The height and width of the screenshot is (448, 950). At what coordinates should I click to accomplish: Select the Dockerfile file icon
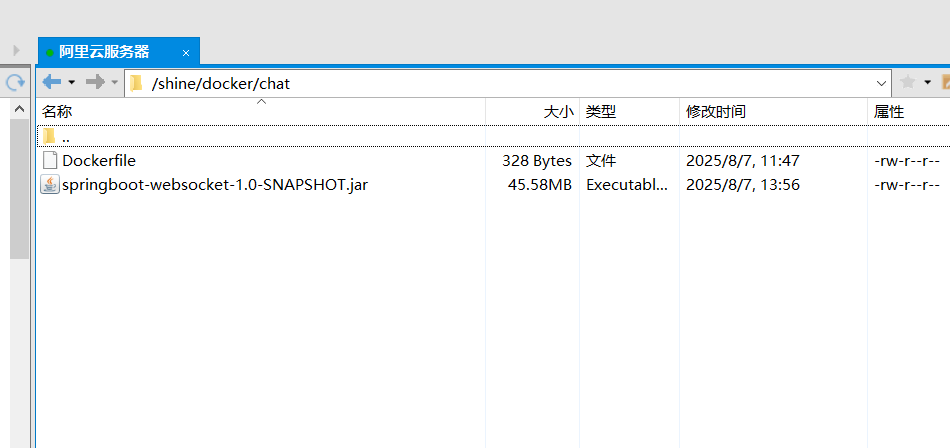click(x=50, y=160)
